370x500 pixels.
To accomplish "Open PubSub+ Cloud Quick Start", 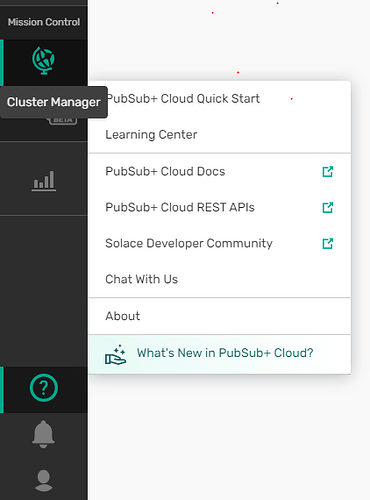I will (220, 99).
